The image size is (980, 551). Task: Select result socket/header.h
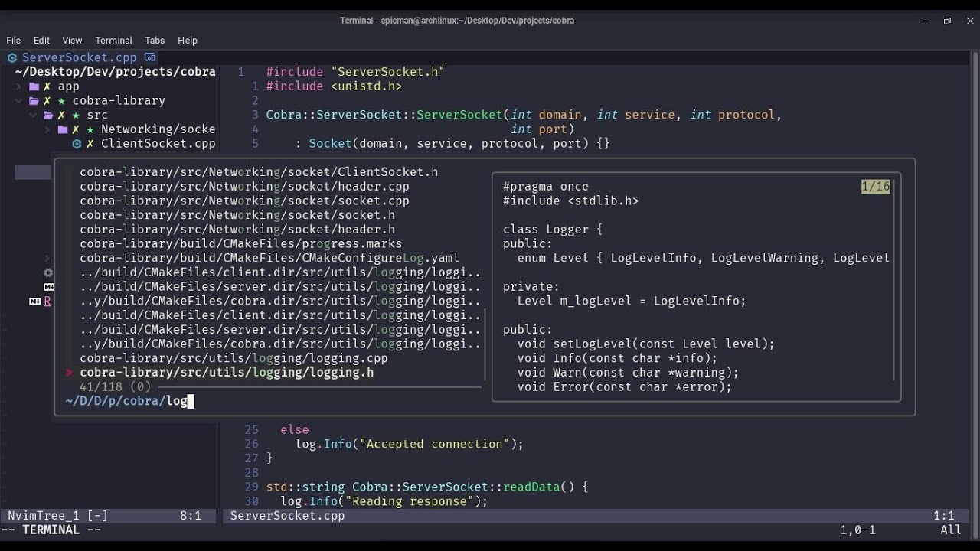tap(237, 230)
